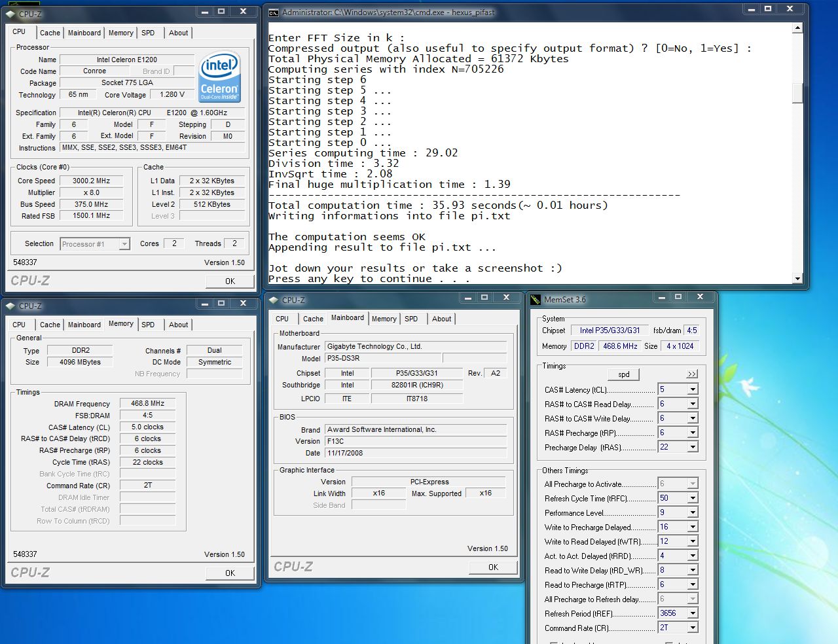Viewport: 838px width, 644px height.
Task: Click FSB:DRAM value 4:5
Action: [147, 415]
